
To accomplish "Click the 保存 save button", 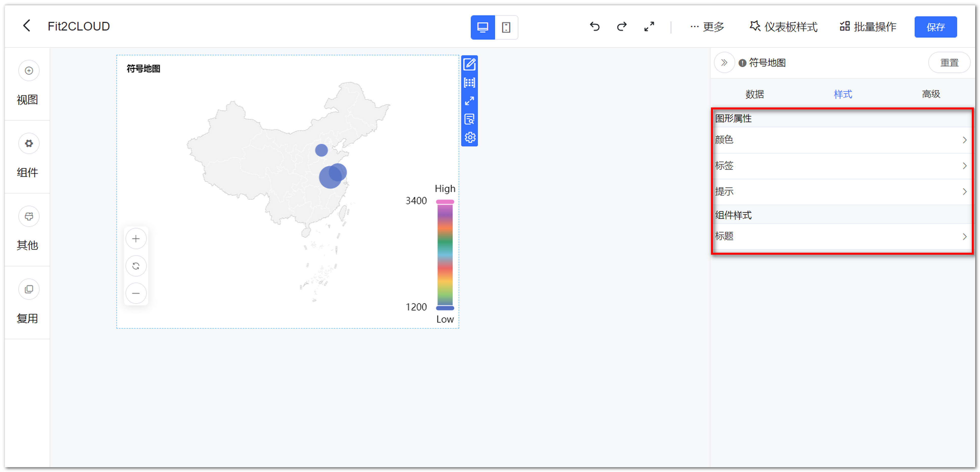I will pos(936,27).
